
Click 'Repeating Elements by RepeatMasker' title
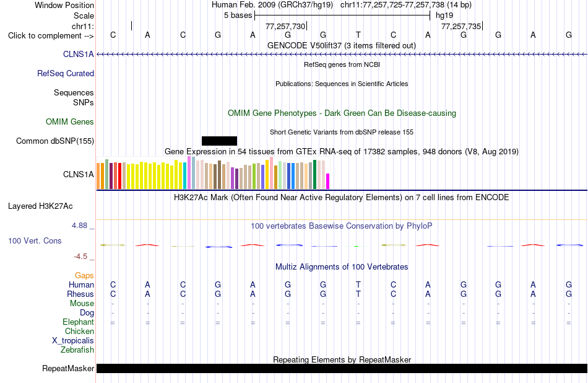[342, 359]
